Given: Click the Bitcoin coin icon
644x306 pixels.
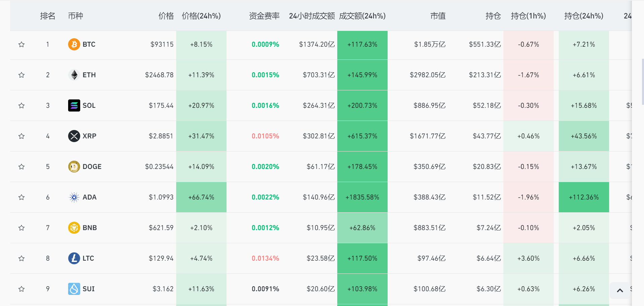Looking at the screenshot, I should (74, 44).
